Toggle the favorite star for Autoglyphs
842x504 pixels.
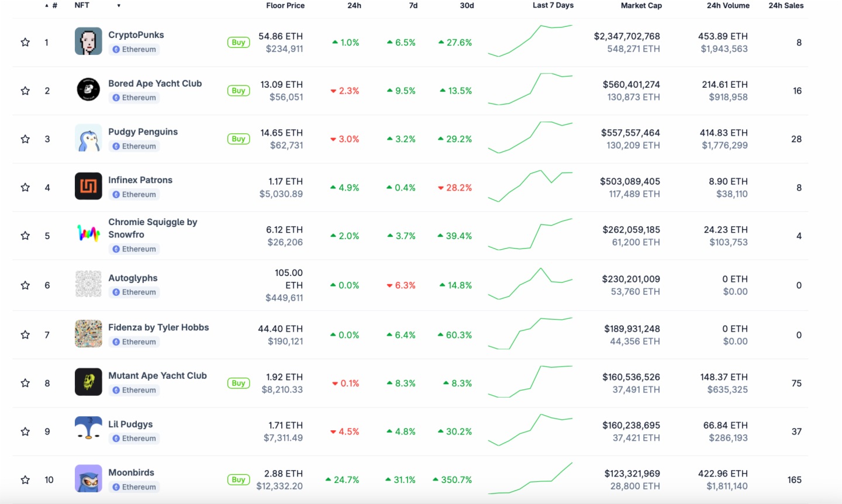[25, 285]
